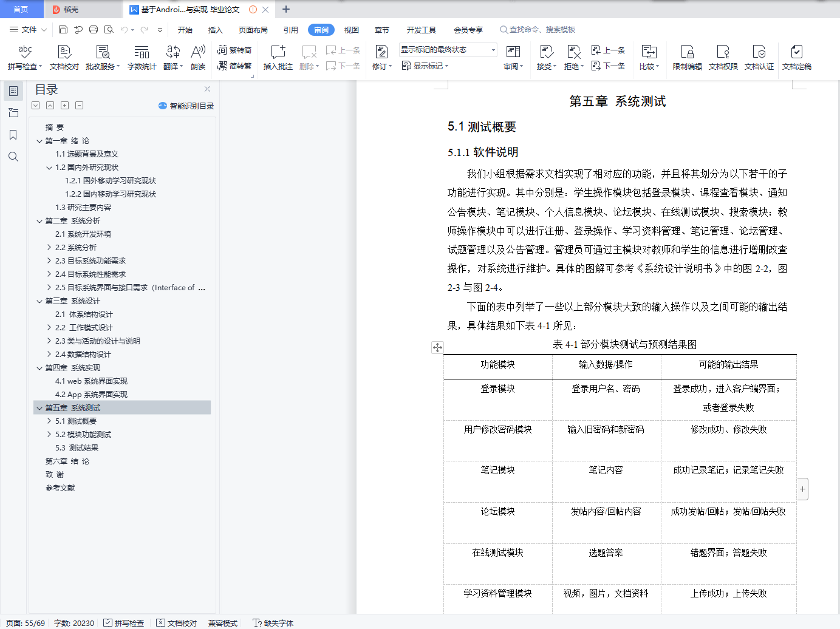840x629 pixels.
Task: Click the table move handle above the table
Action: [437, 347]
